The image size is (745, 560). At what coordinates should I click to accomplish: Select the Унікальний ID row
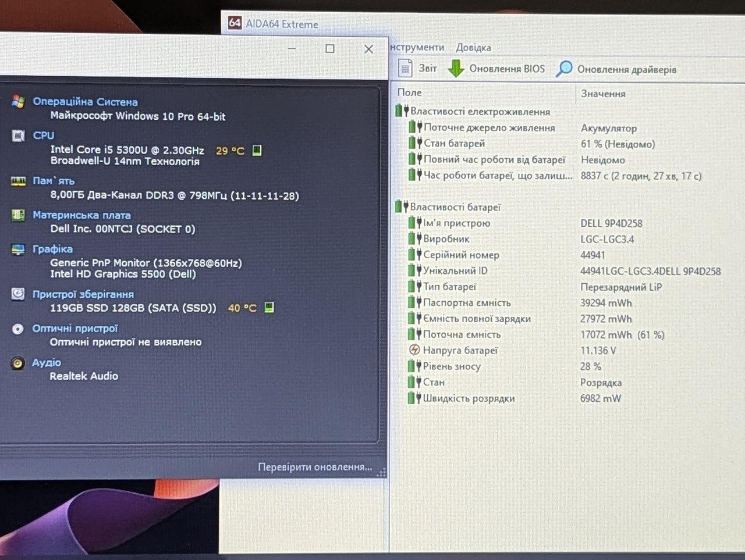click(565, 270)
